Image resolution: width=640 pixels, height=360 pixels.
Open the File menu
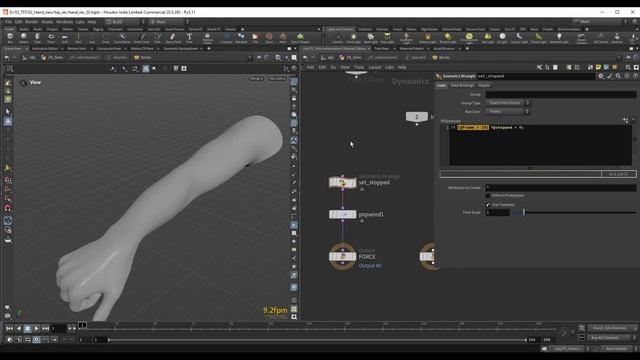click(x=9, y=22)
